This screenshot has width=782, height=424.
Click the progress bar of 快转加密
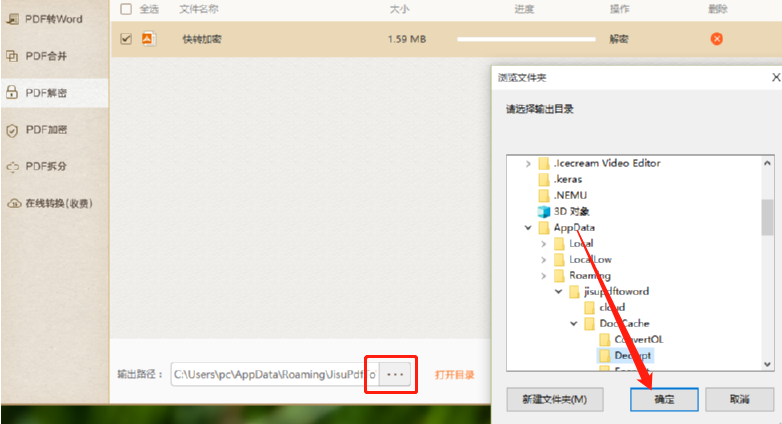[x=526, y=39]
